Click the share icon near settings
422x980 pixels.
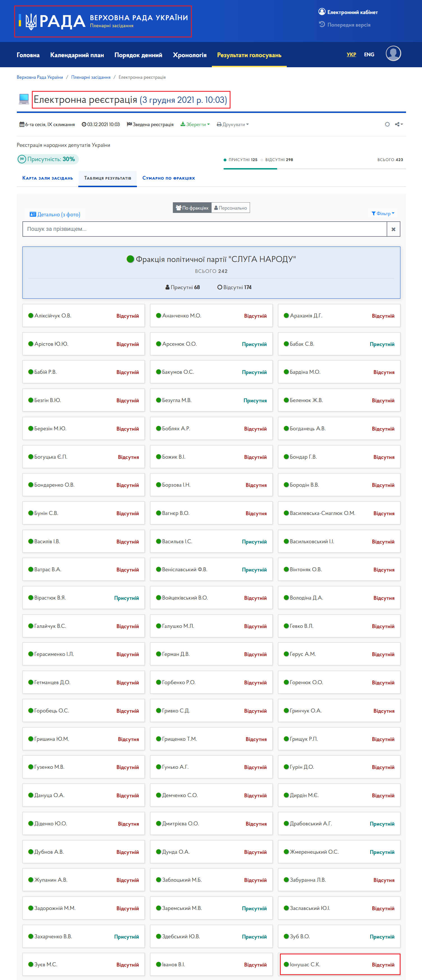click(x=399, y=124)
